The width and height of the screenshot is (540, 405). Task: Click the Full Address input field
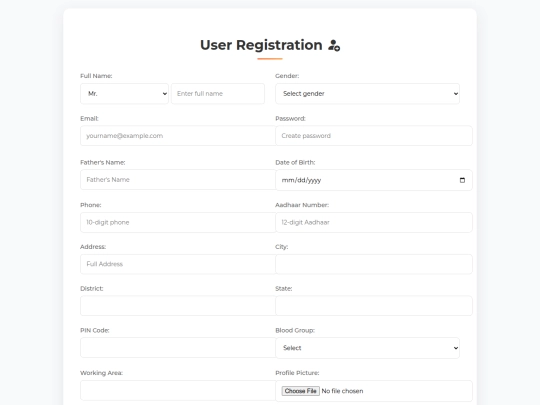click(x=178, y=264)
